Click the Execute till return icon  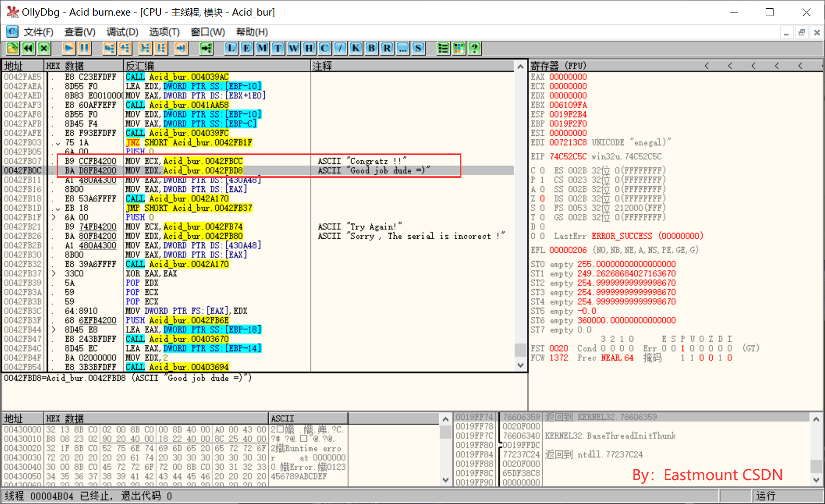tap(181, 48)
